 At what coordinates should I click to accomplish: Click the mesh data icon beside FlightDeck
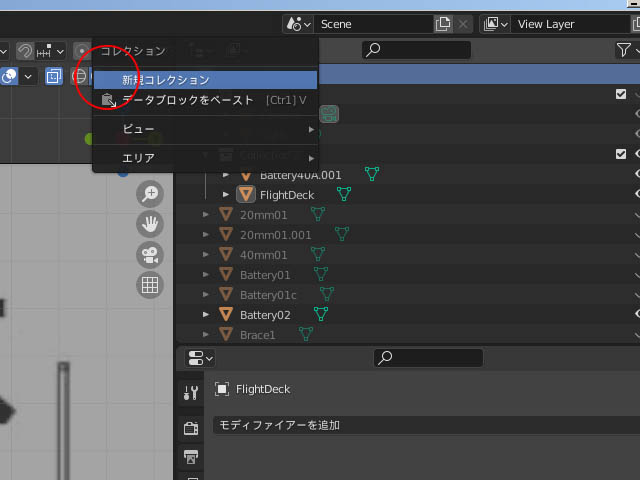tap(344, 194)
